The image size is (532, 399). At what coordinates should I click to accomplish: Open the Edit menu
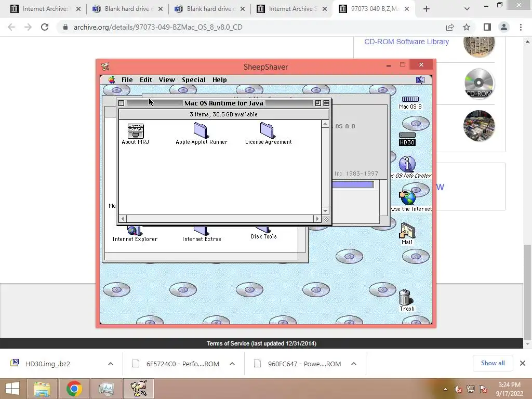tap(146, 79)
